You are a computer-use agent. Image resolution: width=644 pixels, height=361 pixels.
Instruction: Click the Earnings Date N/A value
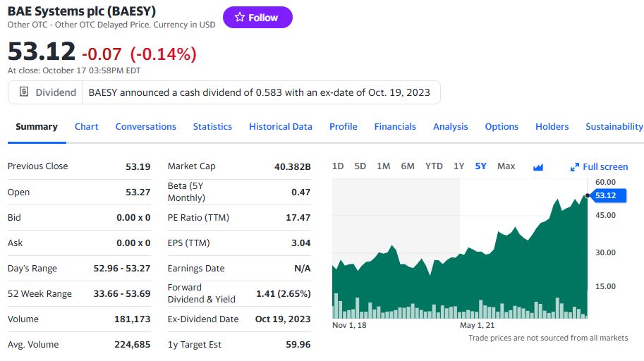point(303,269)
